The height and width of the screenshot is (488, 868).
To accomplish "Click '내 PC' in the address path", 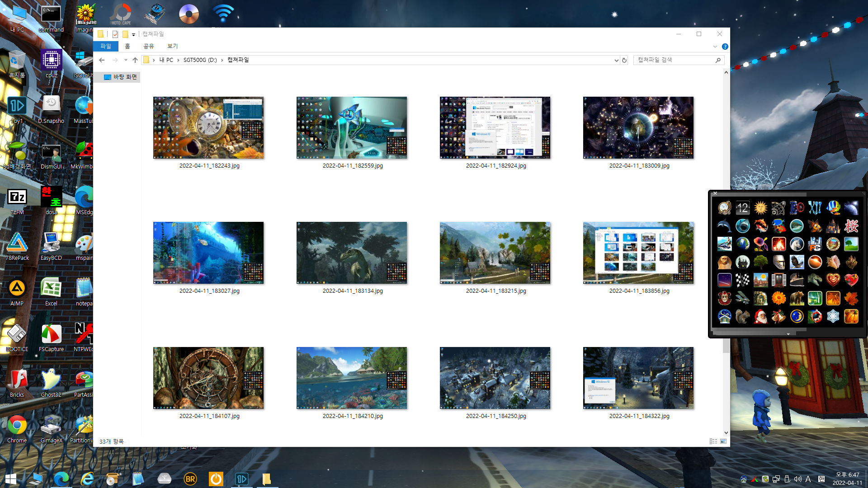I will (166, 60).
